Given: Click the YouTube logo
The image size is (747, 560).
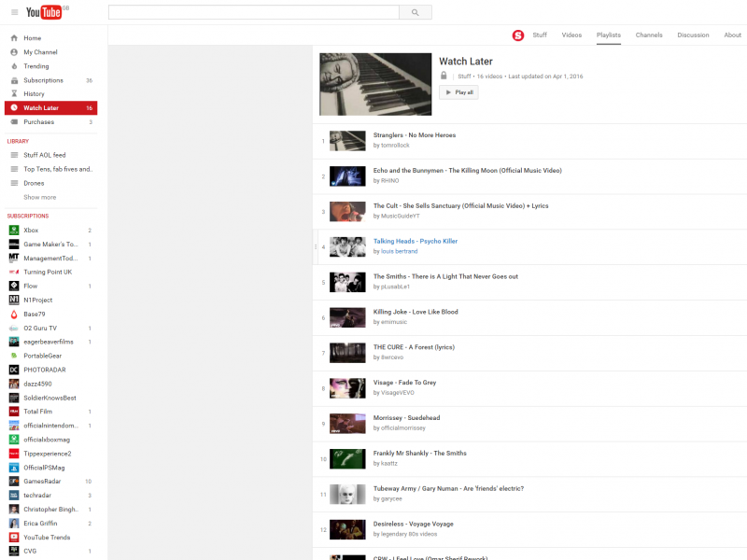Looking at the screenshot, I should point(44,12).
